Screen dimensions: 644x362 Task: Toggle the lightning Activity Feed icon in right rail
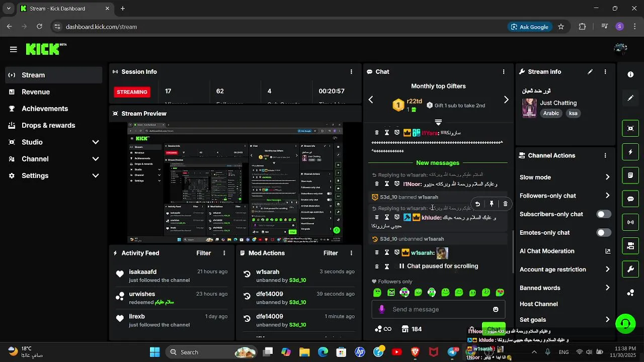point(630,152)
